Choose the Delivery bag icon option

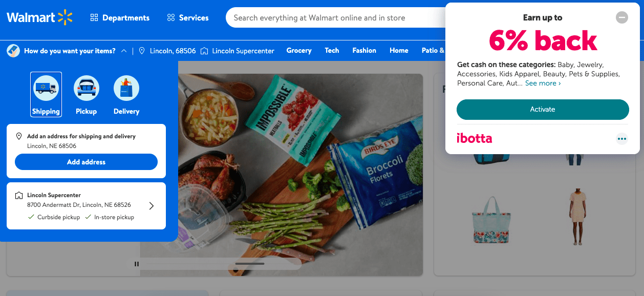coord(126,88)
